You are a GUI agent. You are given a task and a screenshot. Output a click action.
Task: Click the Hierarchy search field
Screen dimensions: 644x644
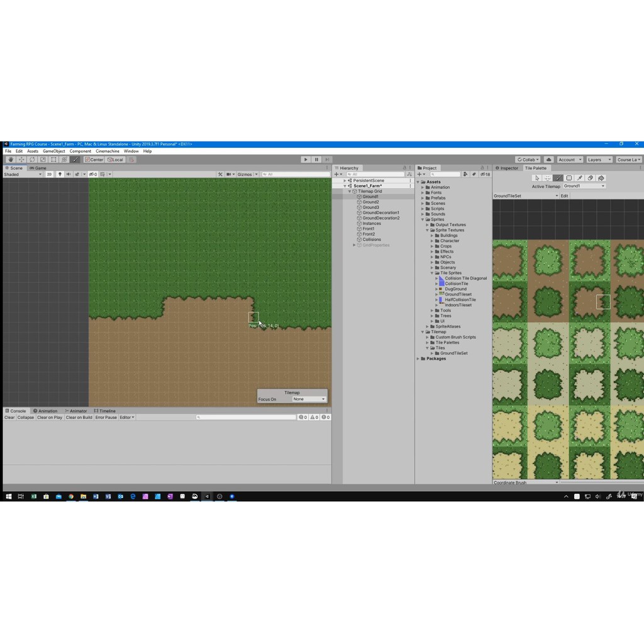coord(375,174)
